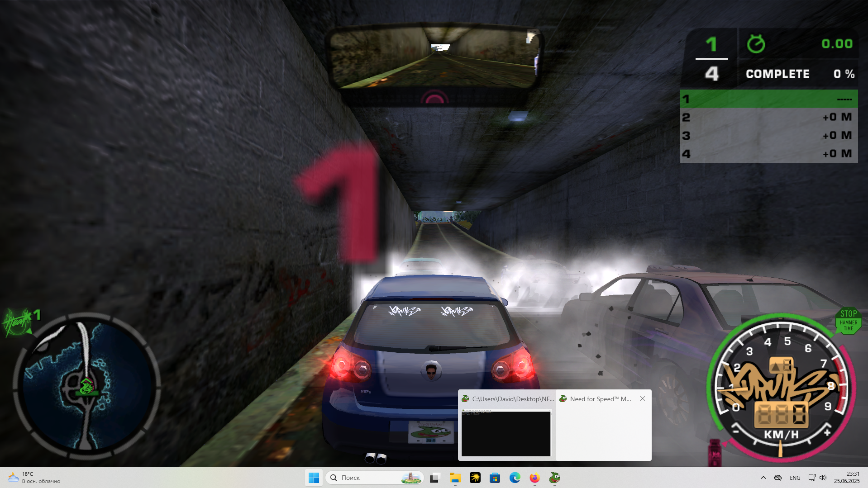This screenshot has width=868, height=488.
Task: Click the frog icon beside Need for Speed title
Action: tap(563, 398)
